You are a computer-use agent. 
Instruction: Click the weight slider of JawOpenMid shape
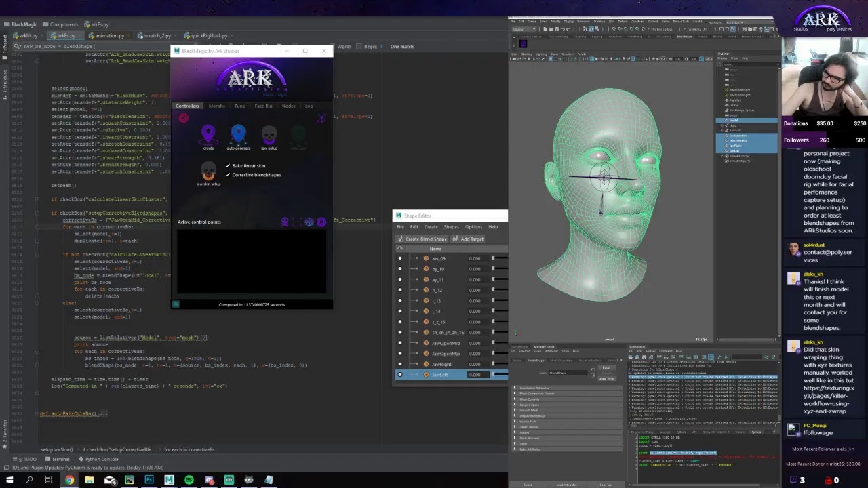499,343
